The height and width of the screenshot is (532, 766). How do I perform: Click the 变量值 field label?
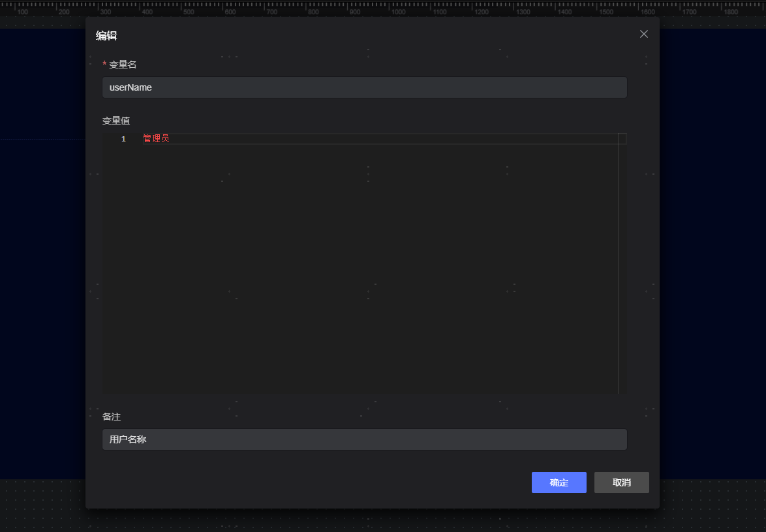coord(116,121)
